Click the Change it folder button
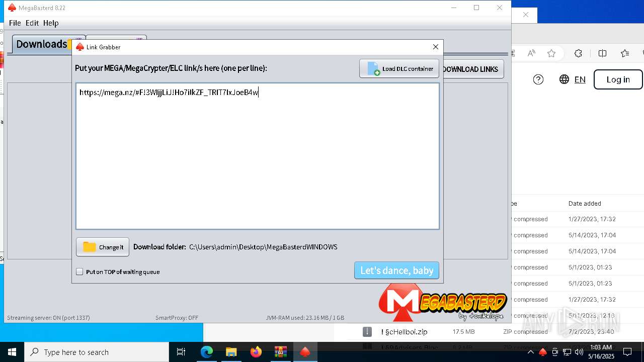This screenshot has height=362, width=644. [x=103, y=247]
